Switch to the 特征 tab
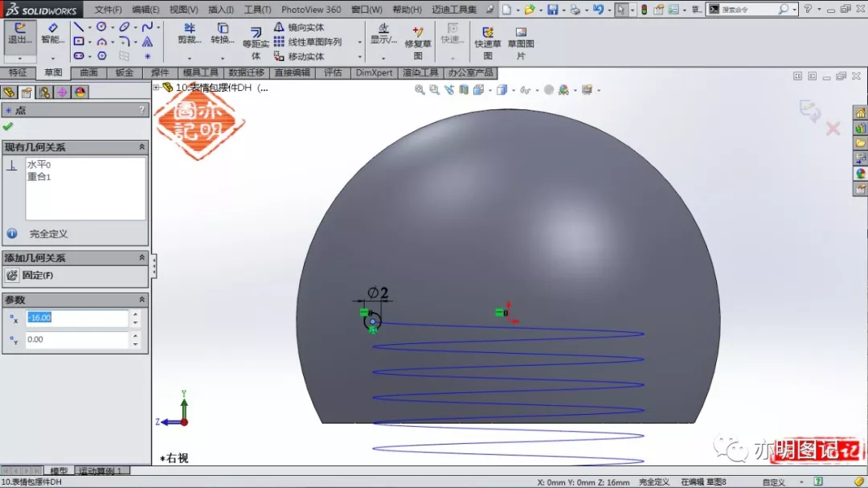The width and height of the screenshot is (868, 488). (x=18, y=72)
